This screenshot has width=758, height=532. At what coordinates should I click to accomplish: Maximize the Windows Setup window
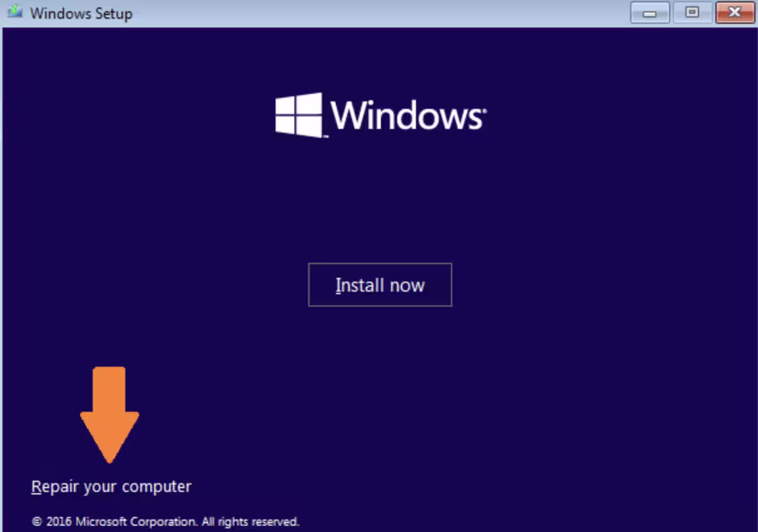[x=692, y=12]
